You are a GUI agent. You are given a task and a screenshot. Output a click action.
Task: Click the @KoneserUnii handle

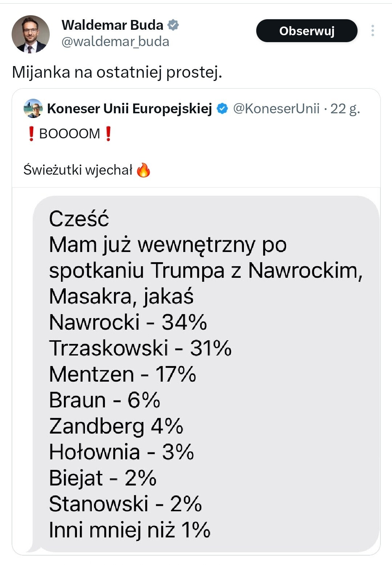pyautogui.click(x=276, y=109)
